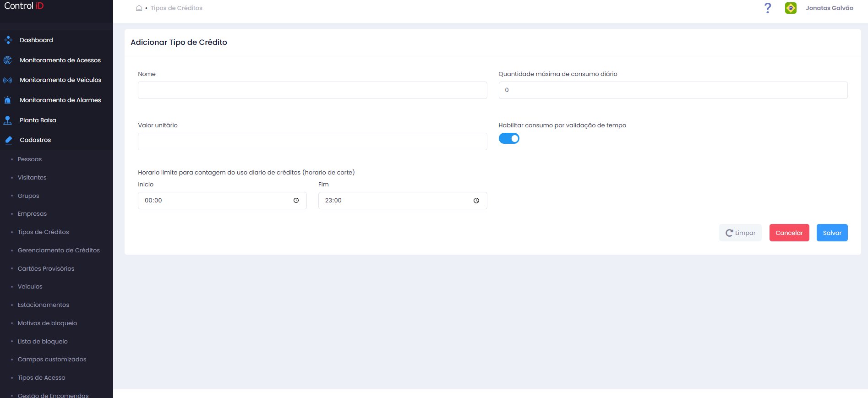Click the Nome text input field
868x398 pixels.
[312, 90]
